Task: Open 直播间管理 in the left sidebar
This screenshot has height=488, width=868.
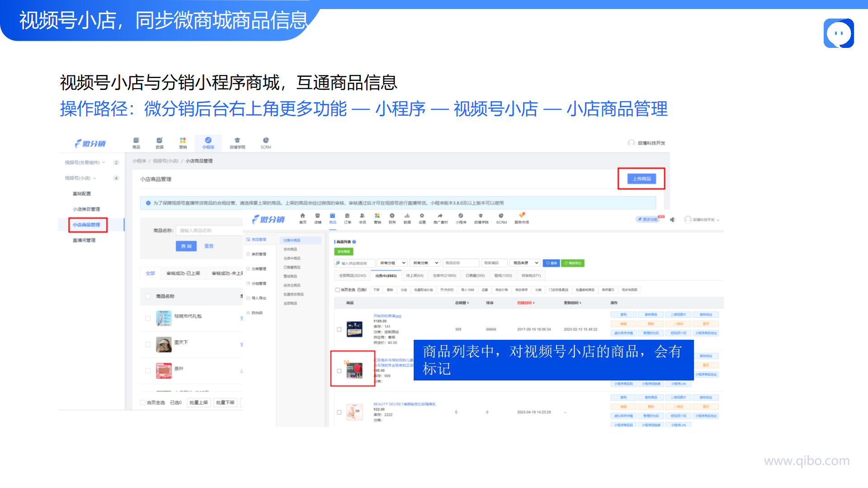Action: 84,240
